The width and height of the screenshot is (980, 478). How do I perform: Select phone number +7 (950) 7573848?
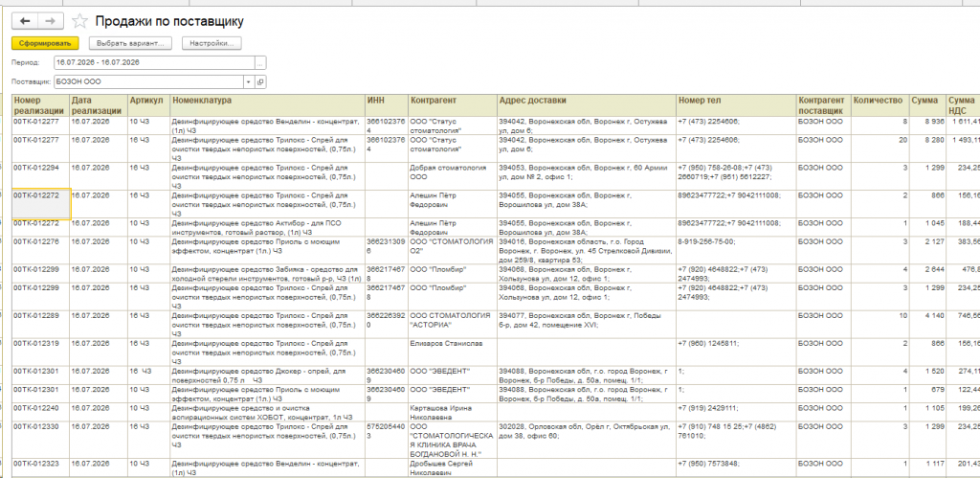pos(736,468)
